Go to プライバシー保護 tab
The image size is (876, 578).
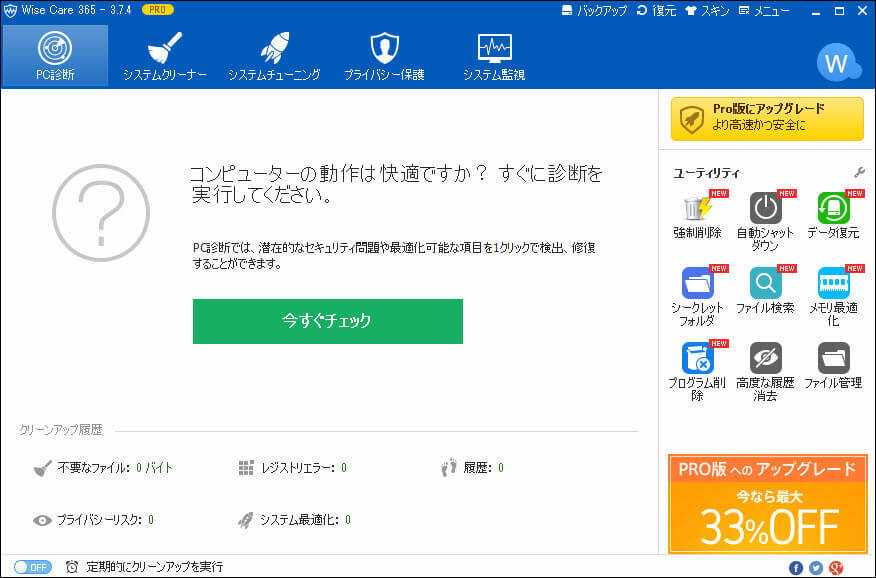click(x=384, y=56)
